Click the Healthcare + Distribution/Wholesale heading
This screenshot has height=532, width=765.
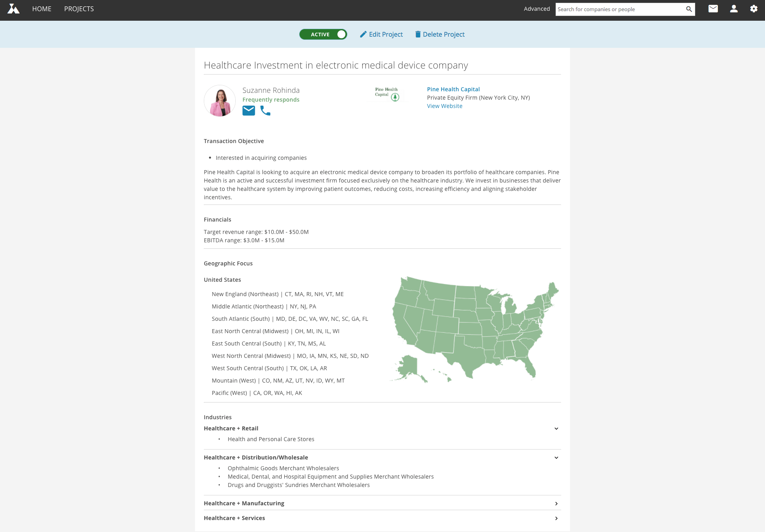(x=256, y=457)
